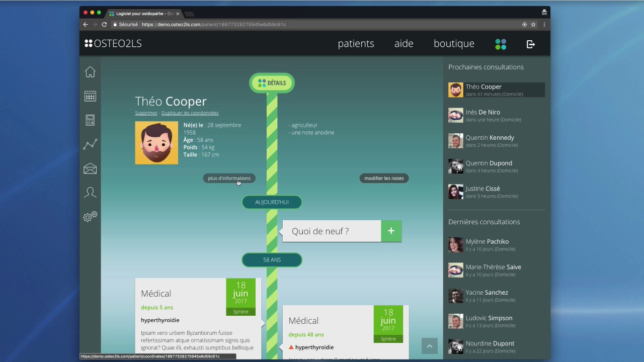The image size is (644, 362).
Task: Click the Dupliquer les coordonnées link
Action: point(190,113)
